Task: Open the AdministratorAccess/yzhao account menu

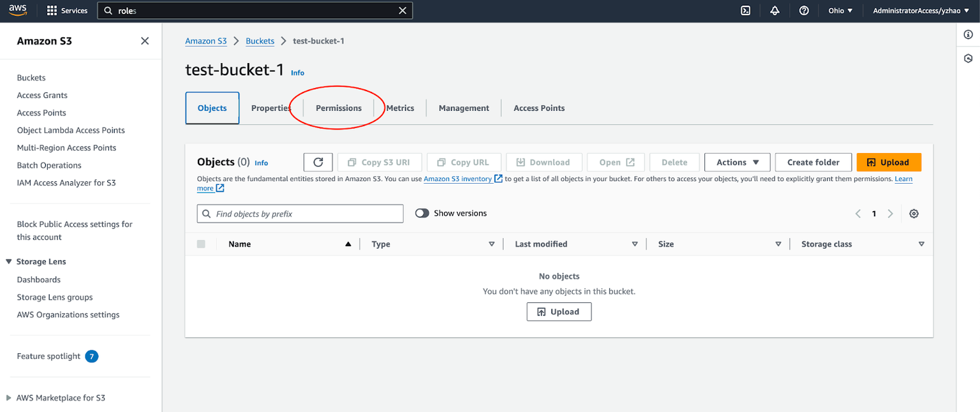Action: (x=920, y=11)
